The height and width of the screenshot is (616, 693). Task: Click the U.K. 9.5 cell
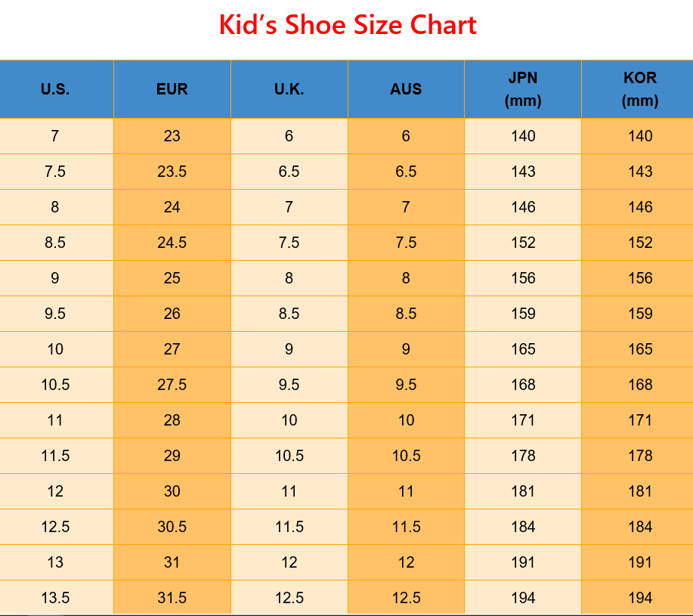pyautogui.click(x=289, y=385)
